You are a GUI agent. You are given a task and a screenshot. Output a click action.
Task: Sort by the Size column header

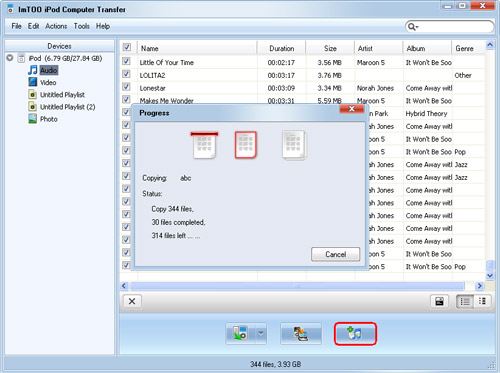click(x=330, y=48)
